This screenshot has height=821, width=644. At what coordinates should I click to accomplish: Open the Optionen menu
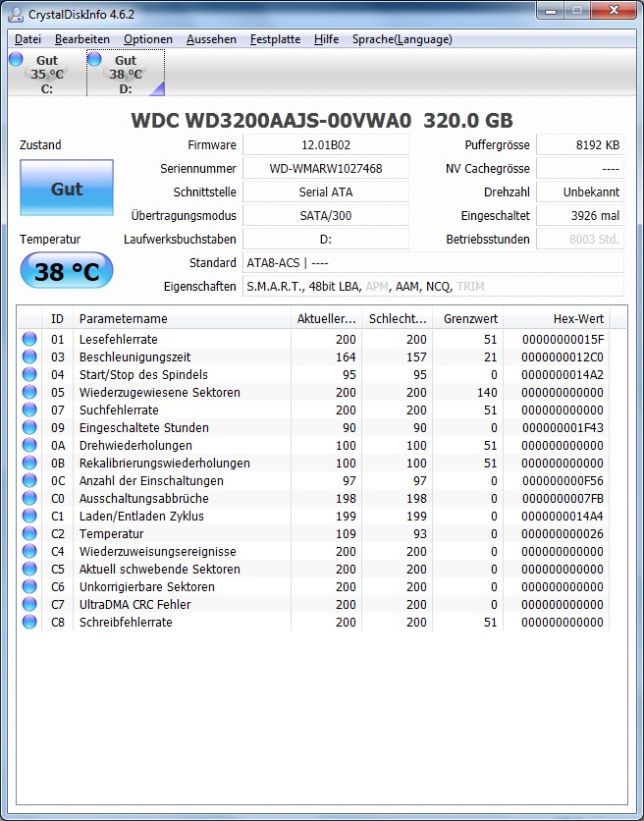[x=148, y=39]
